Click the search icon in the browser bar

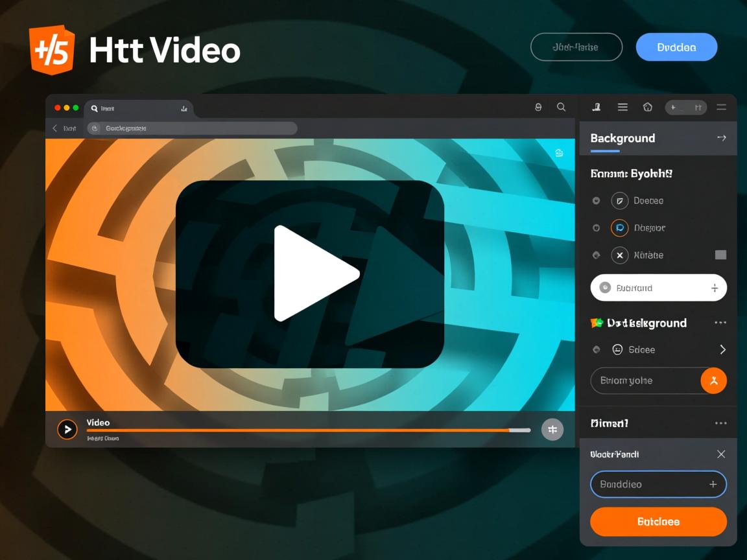point(562,107)
